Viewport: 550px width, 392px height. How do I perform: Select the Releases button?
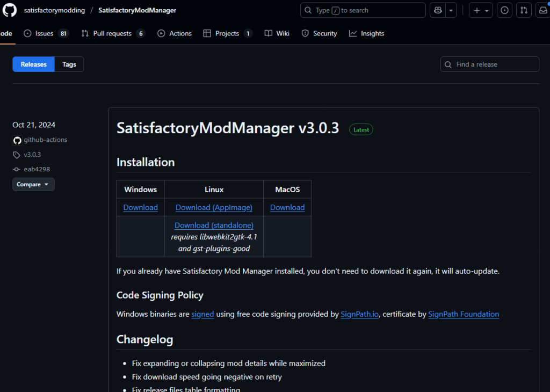pos(33,64)
